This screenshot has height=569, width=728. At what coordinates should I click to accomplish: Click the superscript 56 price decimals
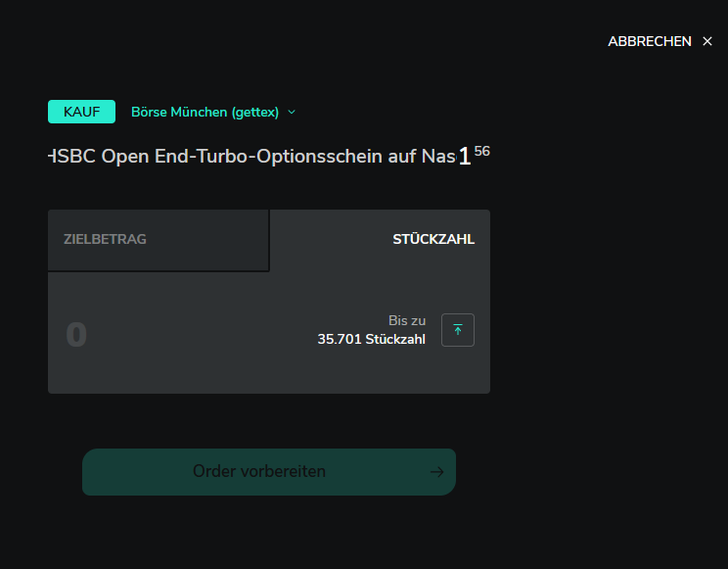[482, 151]
